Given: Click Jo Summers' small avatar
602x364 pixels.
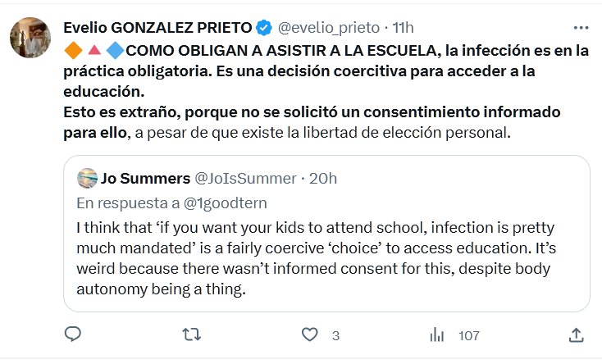Looking at the screenshot, I should [87, 179].
